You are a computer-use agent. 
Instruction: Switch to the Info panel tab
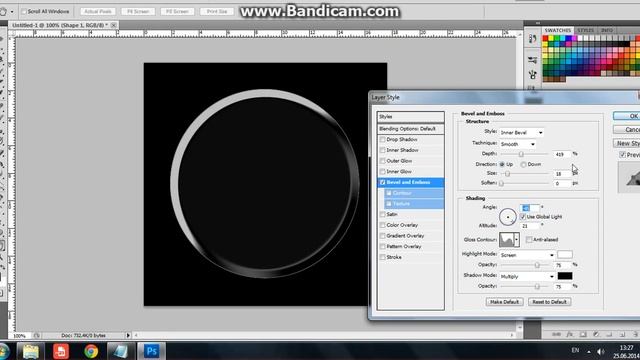click(x=607, y=30)
